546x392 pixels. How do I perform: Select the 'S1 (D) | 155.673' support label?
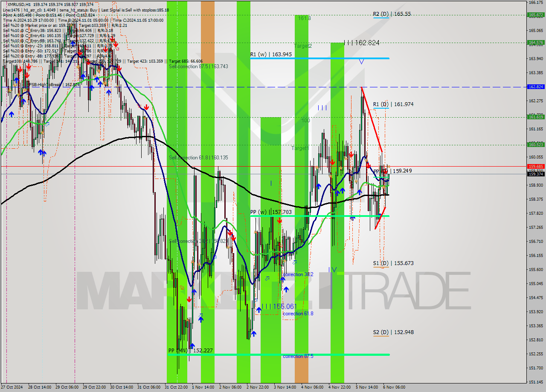pos(393,263)
